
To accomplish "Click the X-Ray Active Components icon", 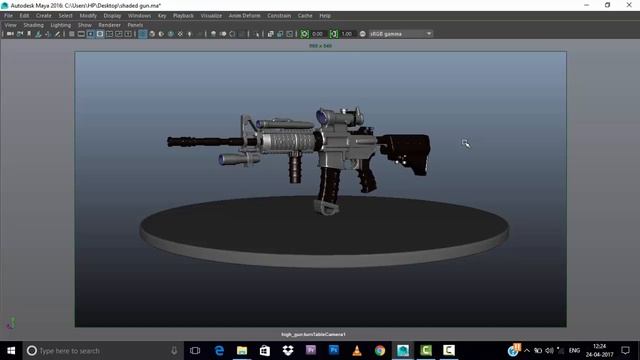I will pos(280,34).
